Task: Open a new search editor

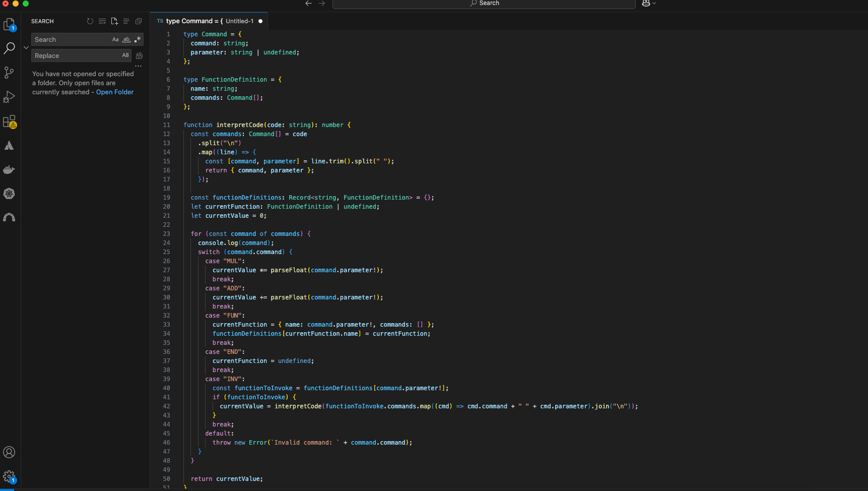Action: point(114,21)
